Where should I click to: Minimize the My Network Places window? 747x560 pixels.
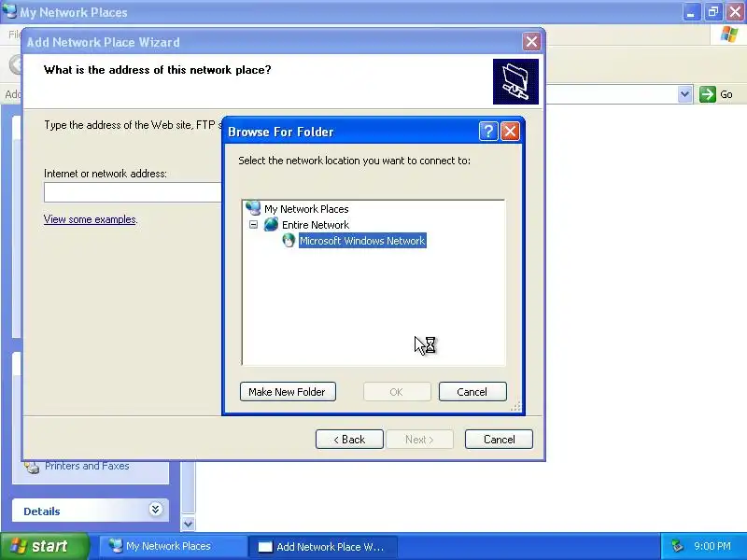tap(691, 12)
